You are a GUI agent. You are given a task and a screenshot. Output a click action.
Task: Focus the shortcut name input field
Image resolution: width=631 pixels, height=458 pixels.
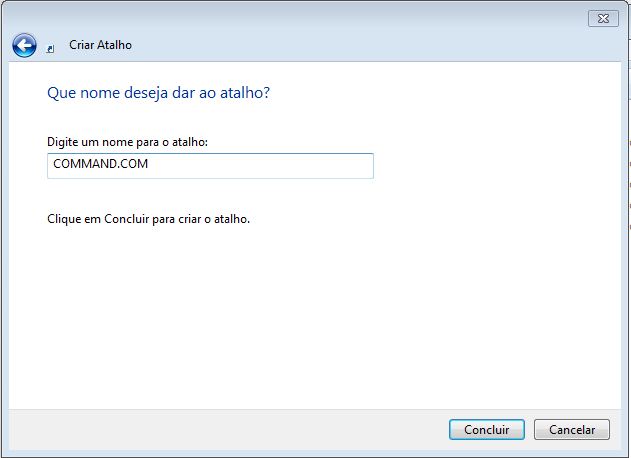(x=210, y=166)
